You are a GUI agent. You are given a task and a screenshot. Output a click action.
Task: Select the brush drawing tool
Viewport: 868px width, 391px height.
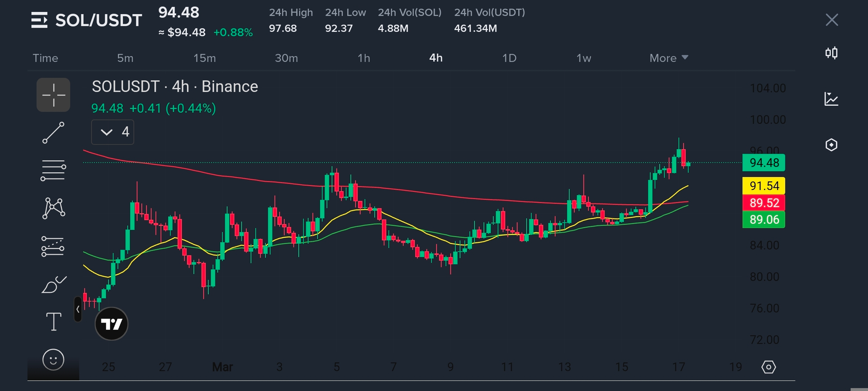pos(54,285)
